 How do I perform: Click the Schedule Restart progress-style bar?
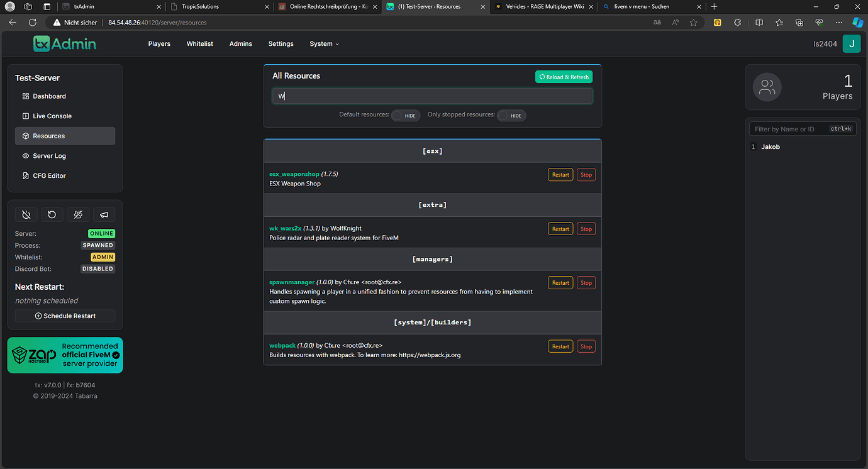(65, 316)
